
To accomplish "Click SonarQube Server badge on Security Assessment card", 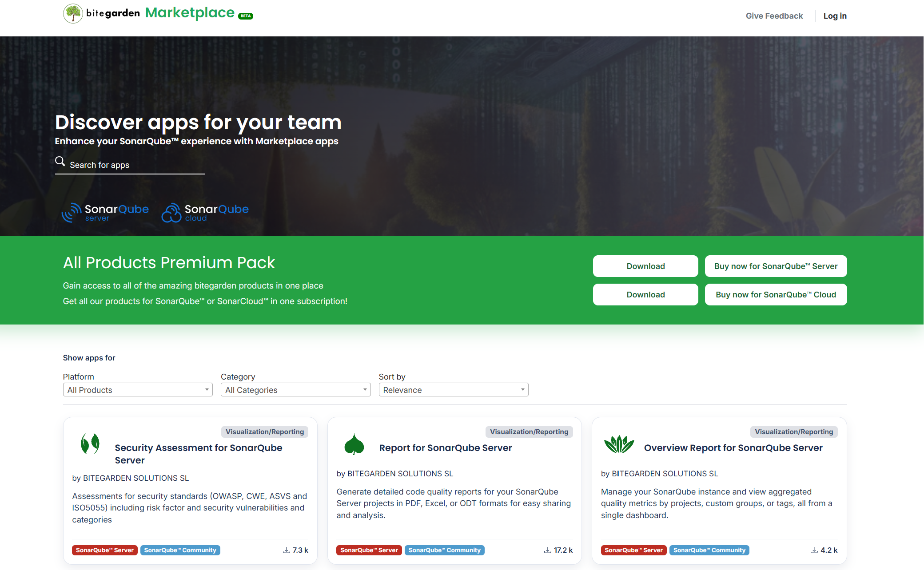I will (x=104, y=550).
